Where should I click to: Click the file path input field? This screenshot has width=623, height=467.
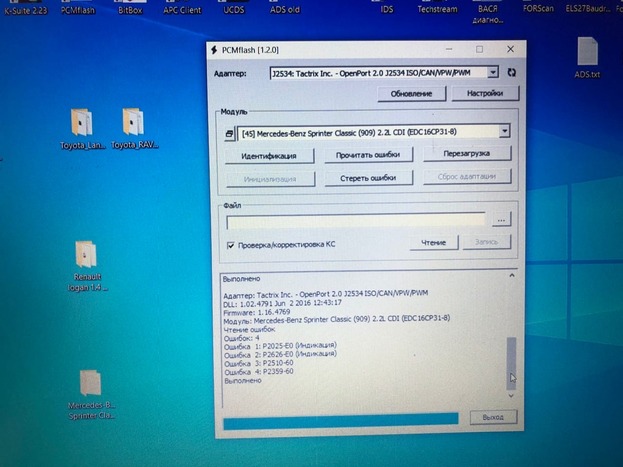355,219
